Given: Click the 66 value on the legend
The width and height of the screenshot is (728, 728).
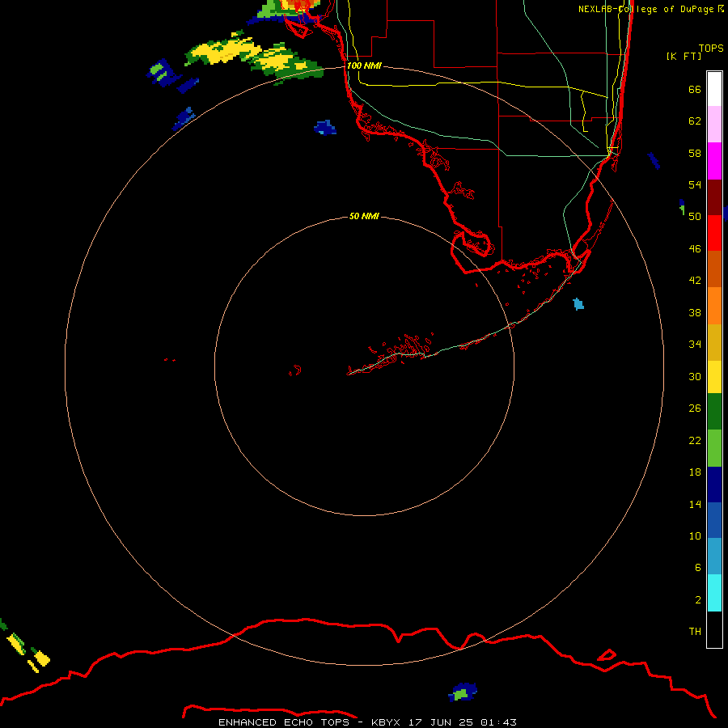Looking at the screenshot, I should point(695,89).
